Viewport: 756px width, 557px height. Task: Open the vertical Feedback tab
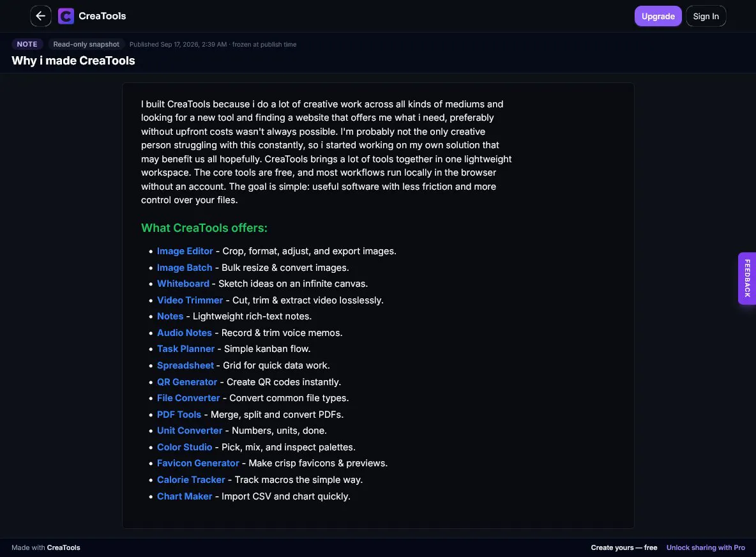click(x=747, y=278)
